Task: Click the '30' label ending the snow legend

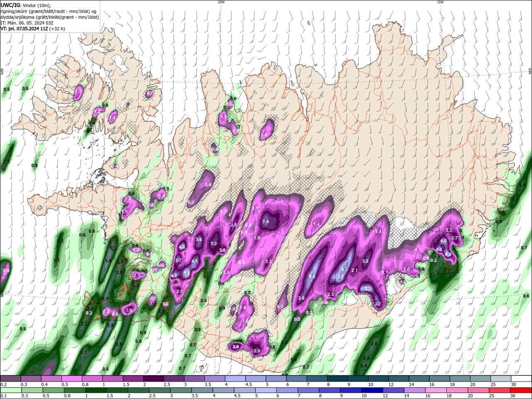Action: pyautogui.click(x=514, y=385)
